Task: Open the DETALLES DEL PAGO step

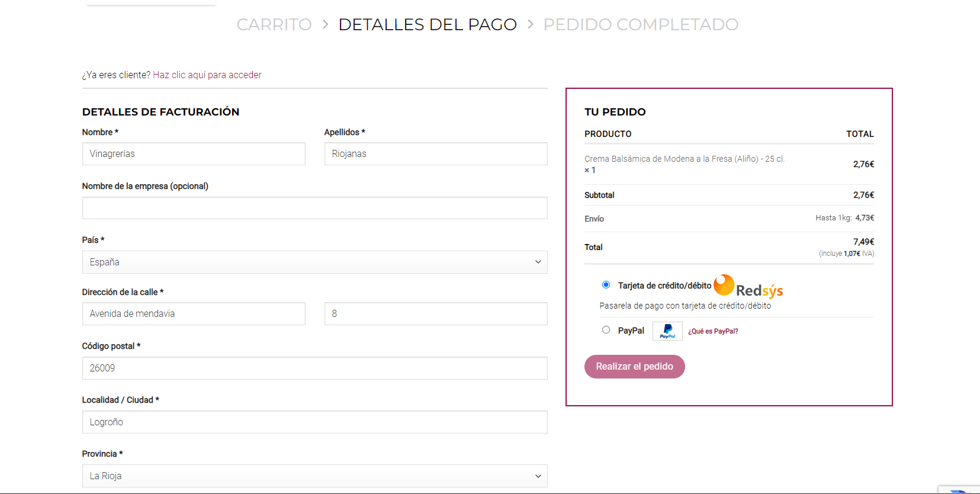Action: coord(427,24)
